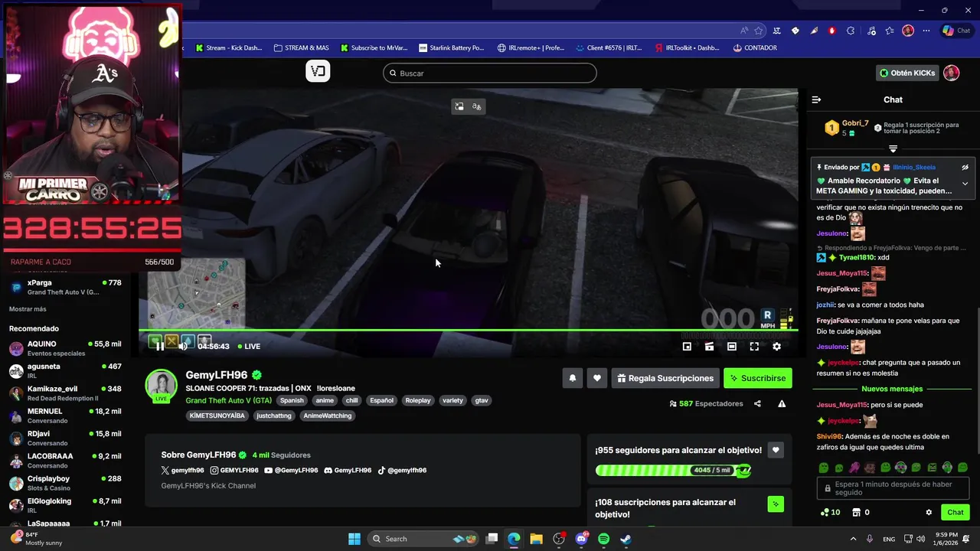Hide the pinned chat message

click(x=965, y=167)
